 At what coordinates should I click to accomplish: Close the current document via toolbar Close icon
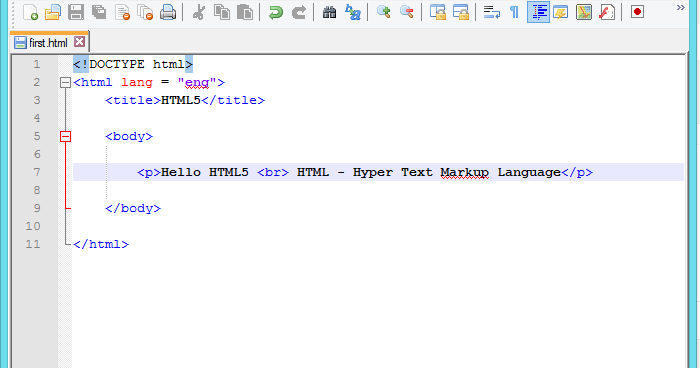click(x=122, y=12)
